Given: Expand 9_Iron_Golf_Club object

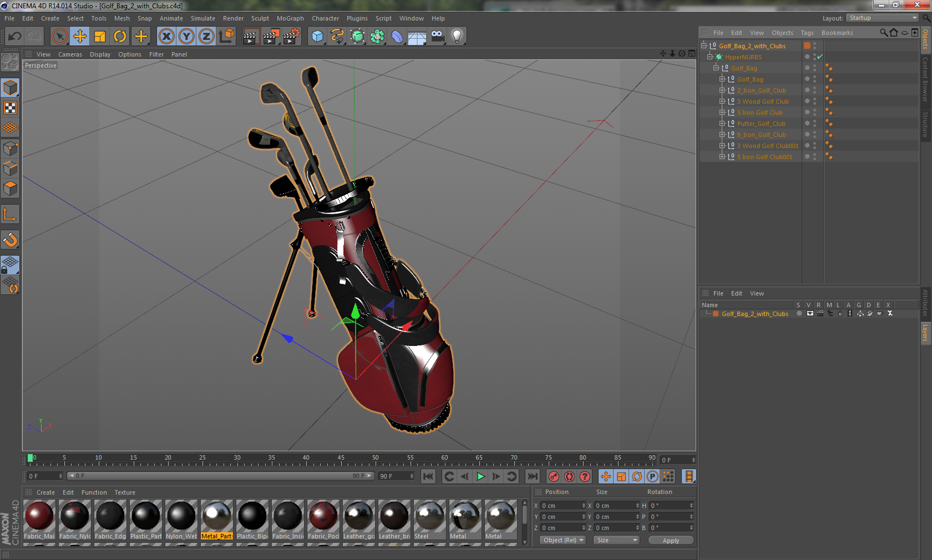Looking at the screenshot, I should pos(722,134).
